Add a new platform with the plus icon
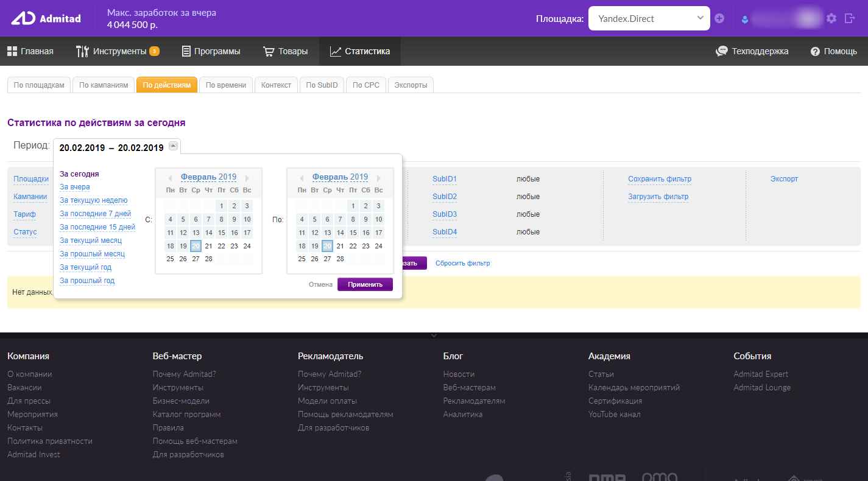 pyautogui.click(x=719, y=18)
